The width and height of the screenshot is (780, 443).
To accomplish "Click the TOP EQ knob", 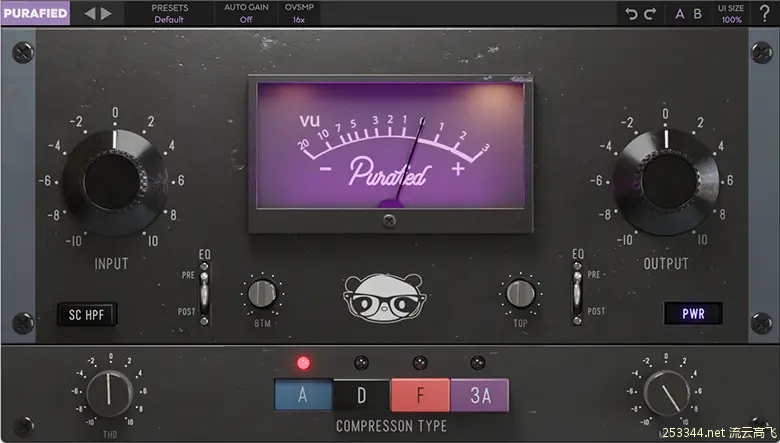I will click(520, 293).
